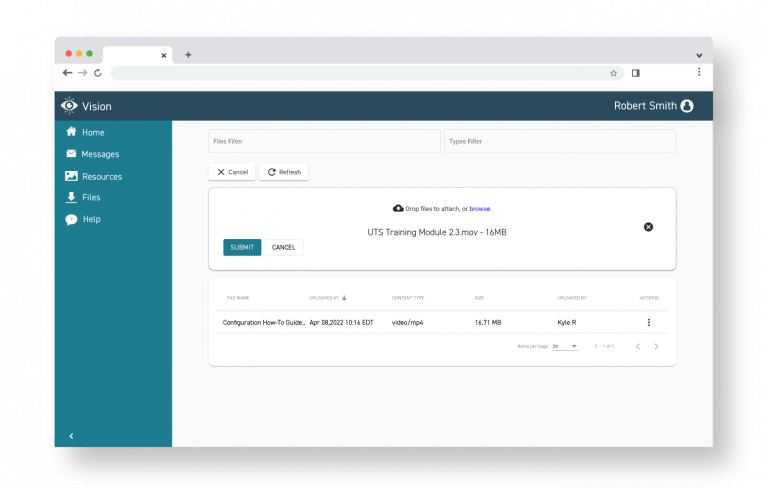The width and height of the screenshot is (768, 488).
Task: Click the SUBMIT button
Action: tap(242, 247)
